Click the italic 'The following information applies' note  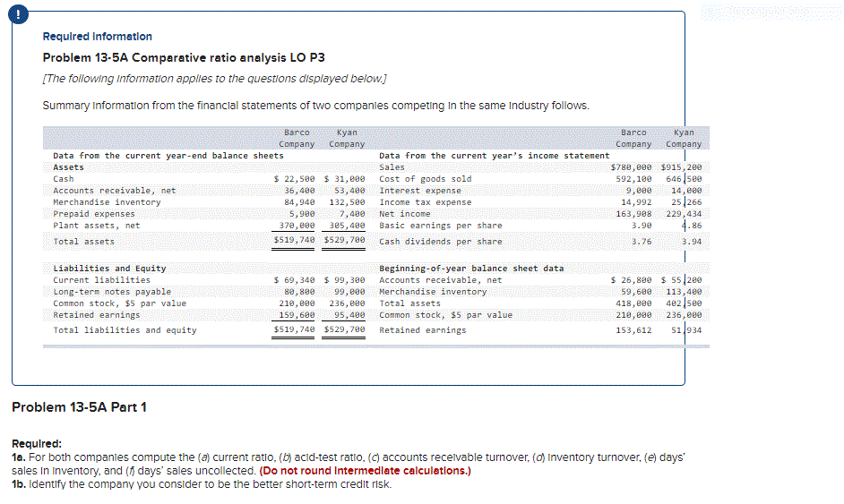[214, 79]
